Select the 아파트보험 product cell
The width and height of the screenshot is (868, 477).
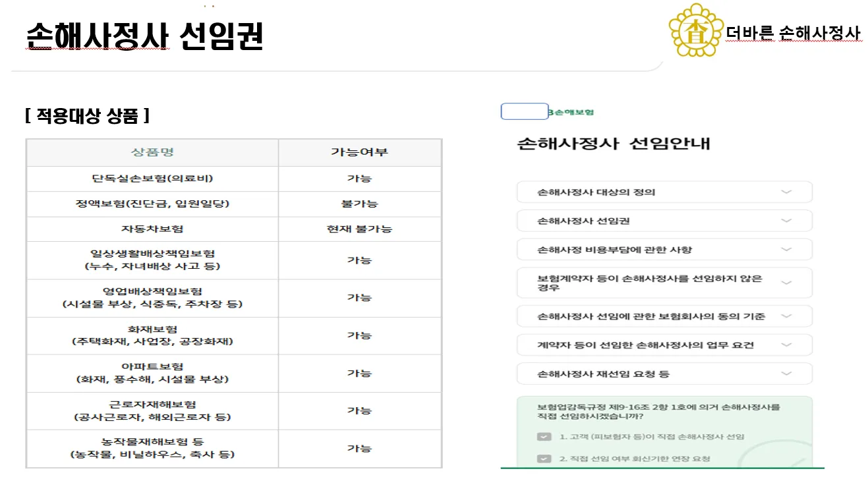tap(152, 373)
